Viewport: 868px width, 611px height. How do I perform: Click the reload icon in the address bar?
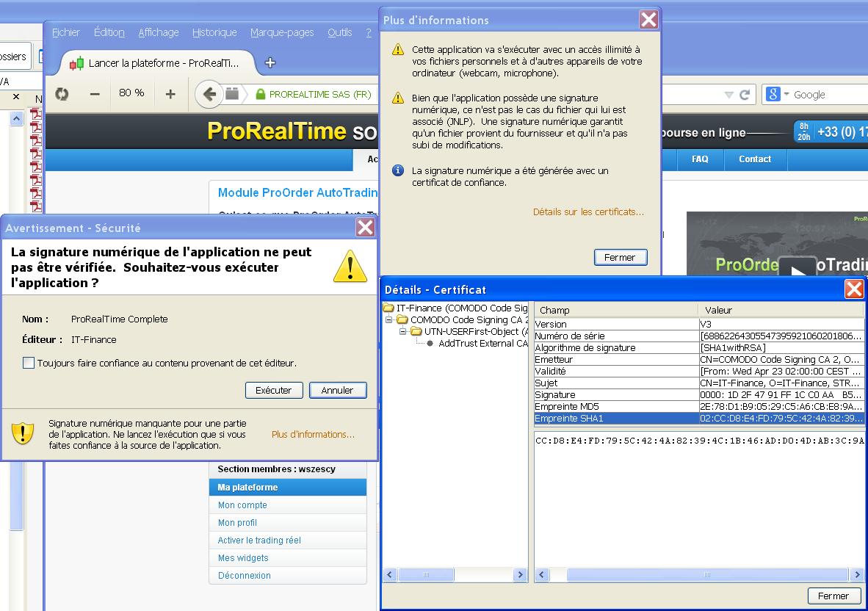coord(745,95)
